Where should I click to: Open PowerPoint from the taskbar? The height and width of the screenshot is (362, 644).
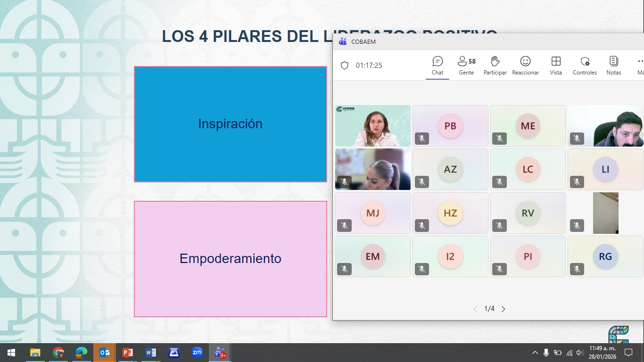click(128, 353)
